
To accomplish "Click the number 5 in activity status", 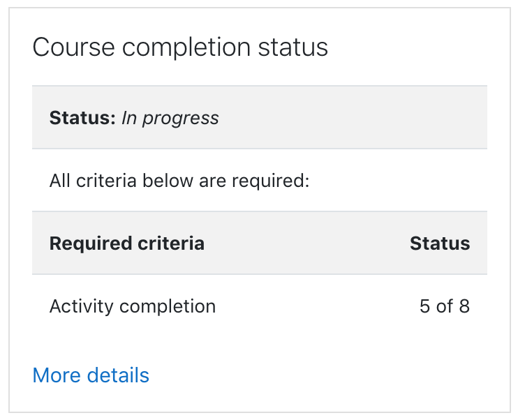I will pyautogui.click(x=424, y=306).
